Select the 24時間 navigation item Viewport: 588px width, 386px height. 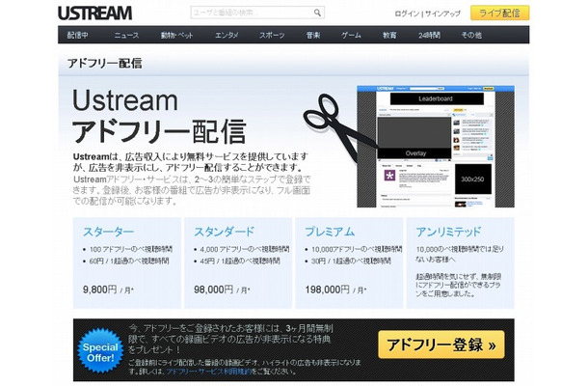pyautogui.click(x=429, y=36)
